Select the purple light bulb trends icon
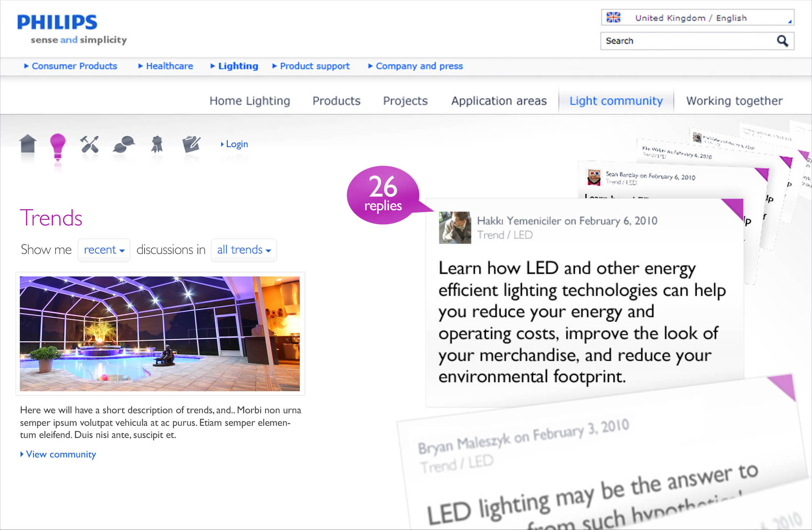 click(x=58, y=146)
